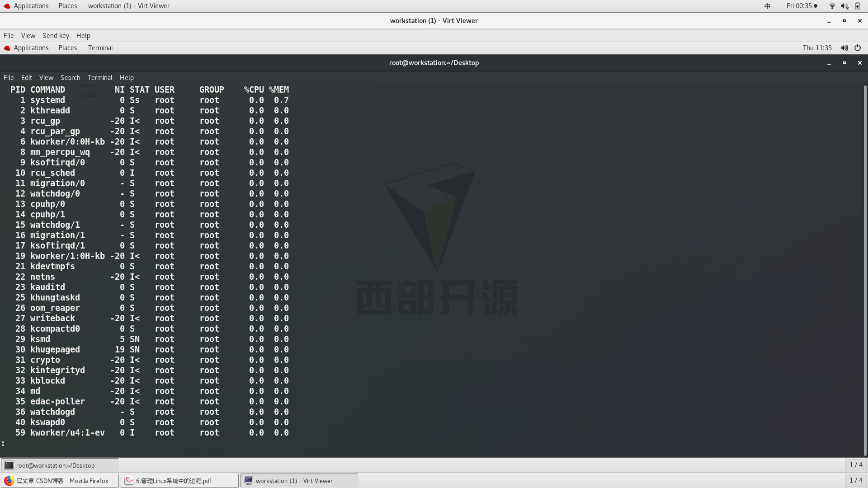The height and width of the screenshot is (488, 868).
Task: Click guest workspace switcher 1 / 4
Action: coord(856,465)
